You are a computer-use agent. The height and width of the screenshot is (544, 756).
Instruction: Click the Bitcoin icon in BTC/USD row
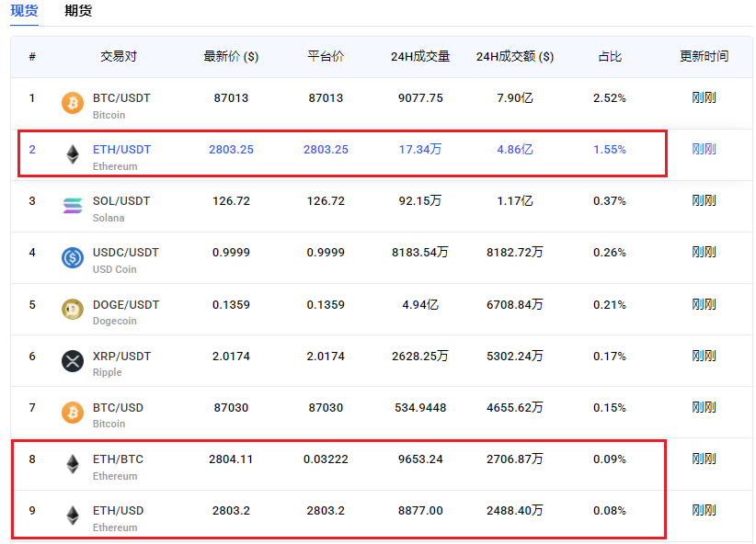tap(72, 413)
